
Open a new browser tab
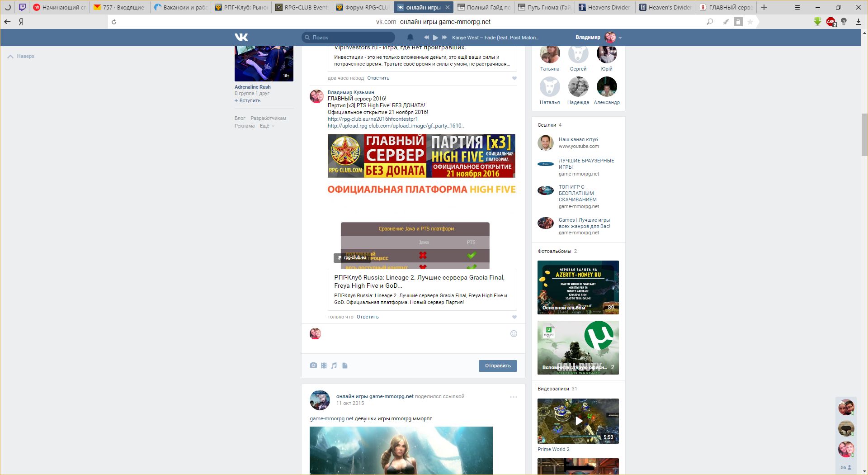pyautogui.click(x=764, y=7)
